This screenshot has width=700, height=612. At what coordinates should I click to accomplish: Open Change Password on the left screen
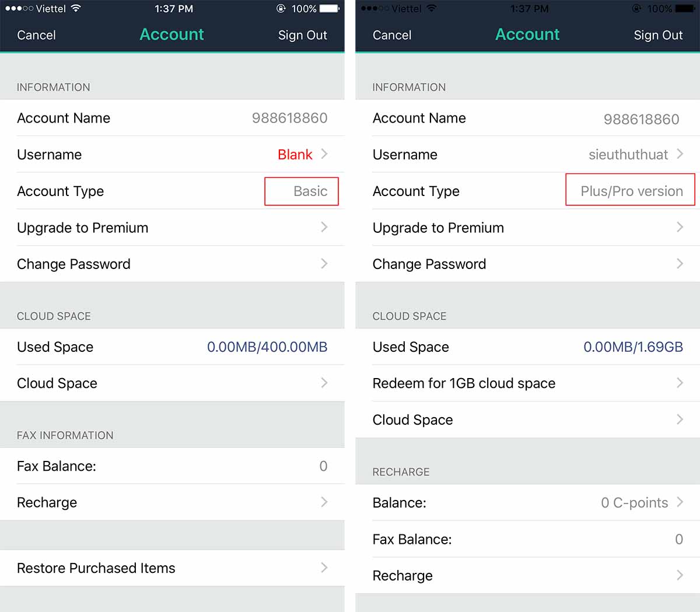[x=172, y=264]
